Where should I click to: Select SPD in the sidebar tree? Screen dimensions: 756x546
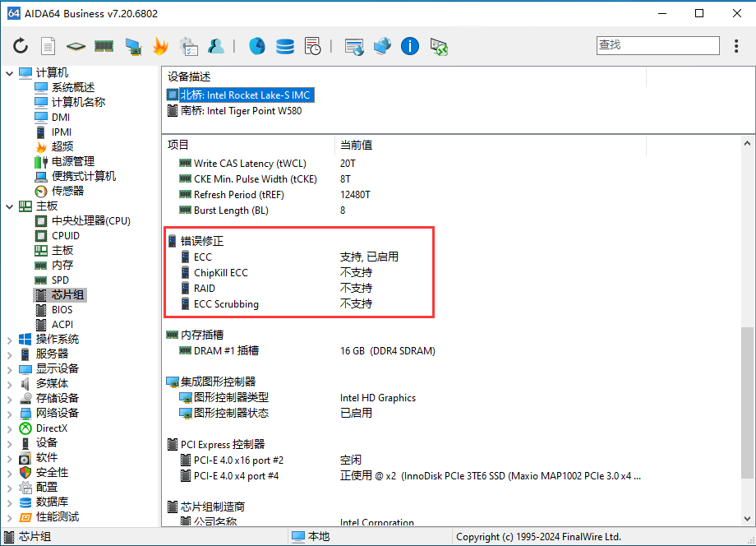pyautogui.click(x=60, y=280)
